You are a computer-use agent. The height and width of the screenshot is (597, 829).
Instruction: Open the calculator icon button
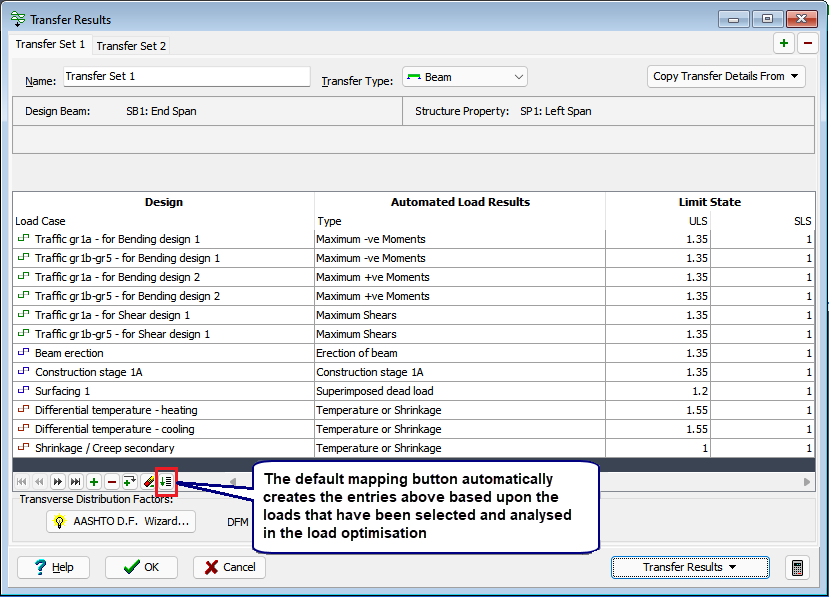tap(797, 568)
